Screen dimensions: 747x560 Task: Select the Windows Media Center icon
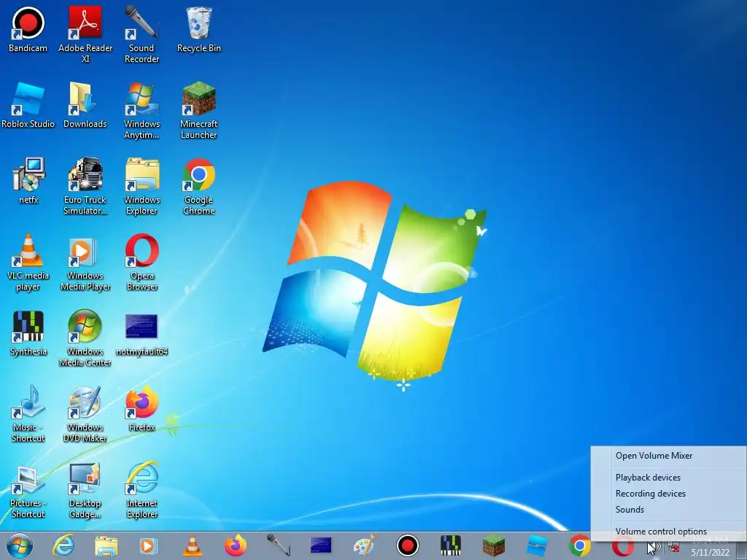[85, 338]
